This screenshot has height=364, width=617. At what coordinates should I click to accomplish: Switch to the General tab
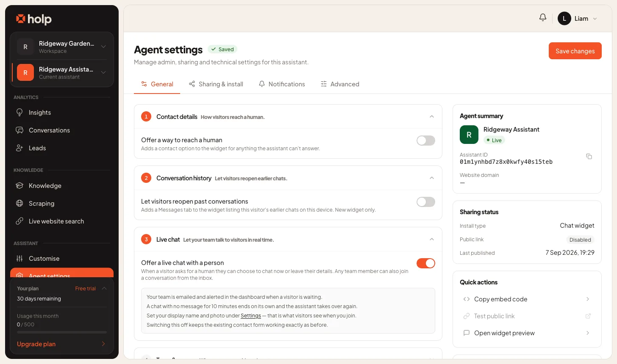tap(157, 84)
